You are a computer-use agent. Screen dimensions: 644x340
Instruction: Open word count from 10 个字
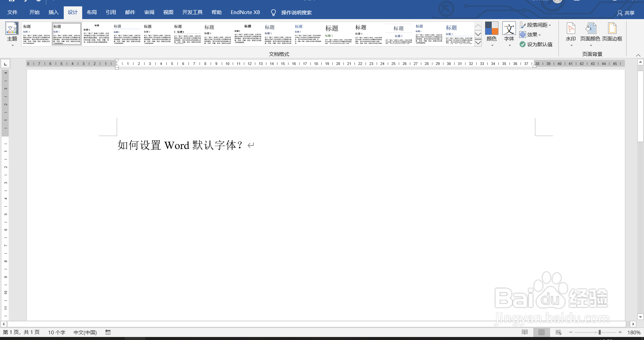[57, 332]
